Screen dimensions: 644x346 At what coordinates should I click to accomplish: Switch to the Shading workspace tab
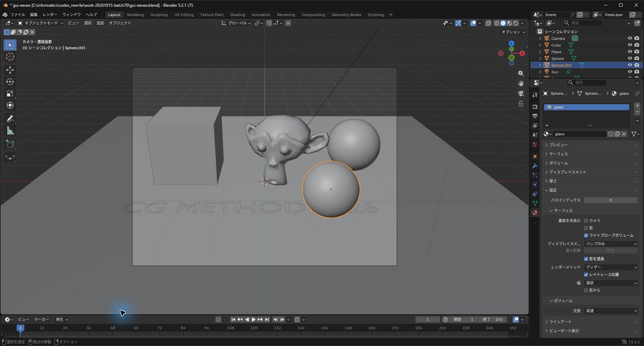pyautogui.click(x=237, y=15)
